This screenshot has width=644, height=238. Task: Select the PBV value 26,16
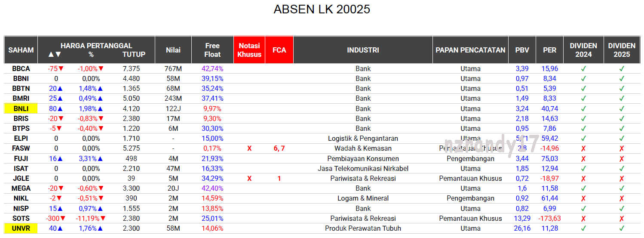click(522, 229)
